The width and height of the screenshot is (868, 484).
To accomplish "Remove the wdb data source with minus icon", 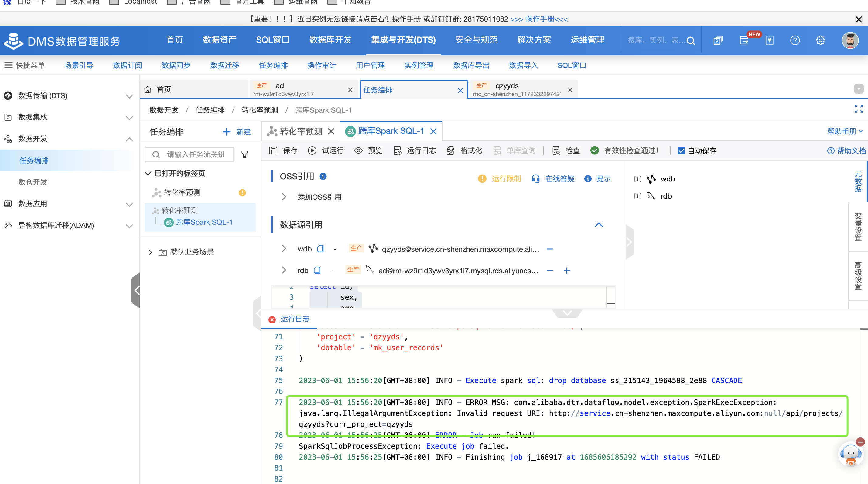I will [550, 249].
